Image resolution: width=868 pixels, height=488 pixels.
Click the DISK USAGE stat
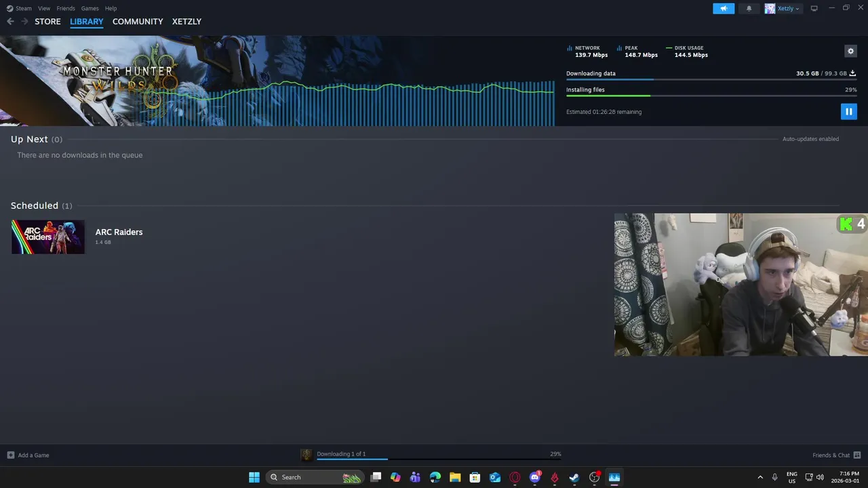687,52
